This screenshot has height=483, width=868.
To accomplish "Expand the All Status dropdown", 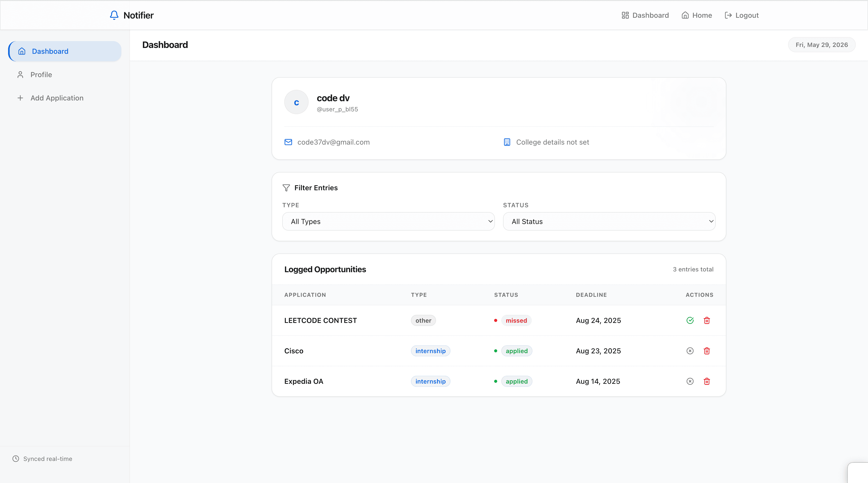I will click(609, 221).
